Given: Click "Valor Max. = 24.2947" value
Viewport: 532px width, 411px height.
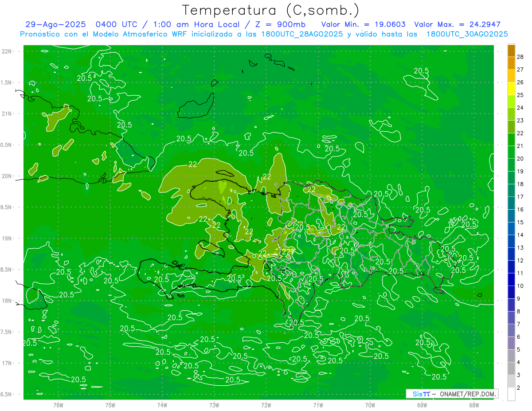Looking at the screenshot, I should (x=458, y=25).
